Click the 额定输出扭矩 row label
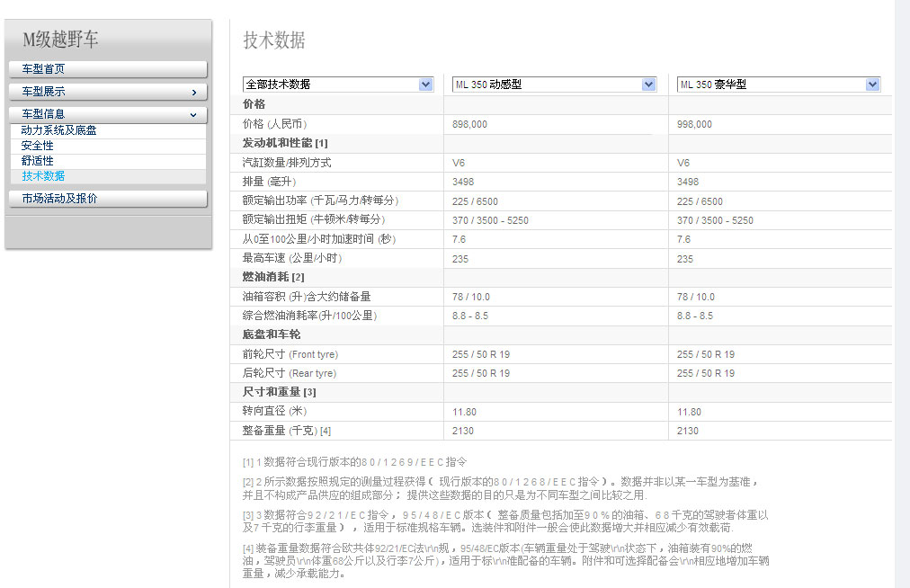This screenshot has height=588, width=910. click(314, 219)
